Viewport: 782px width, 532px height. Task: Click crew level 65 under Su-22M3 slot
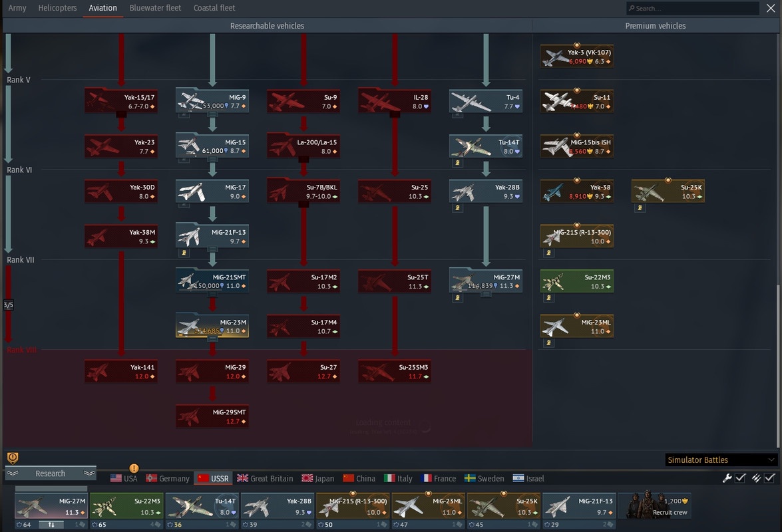(x=98, y=525)
